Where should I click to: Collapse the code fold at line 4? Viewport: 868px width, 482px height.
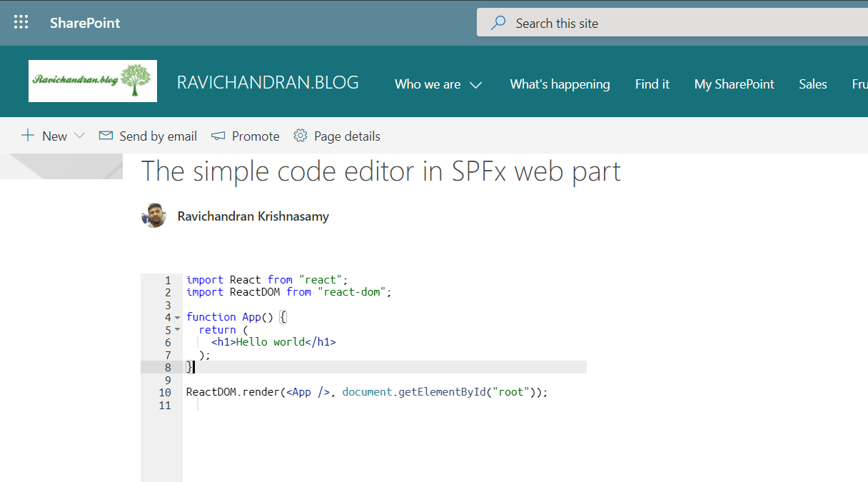178,317
